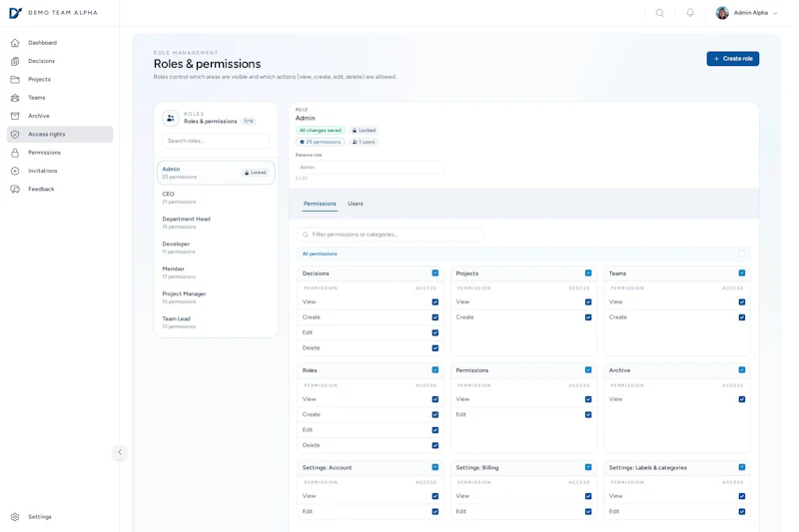Click the Create role button

coord(732,59)
